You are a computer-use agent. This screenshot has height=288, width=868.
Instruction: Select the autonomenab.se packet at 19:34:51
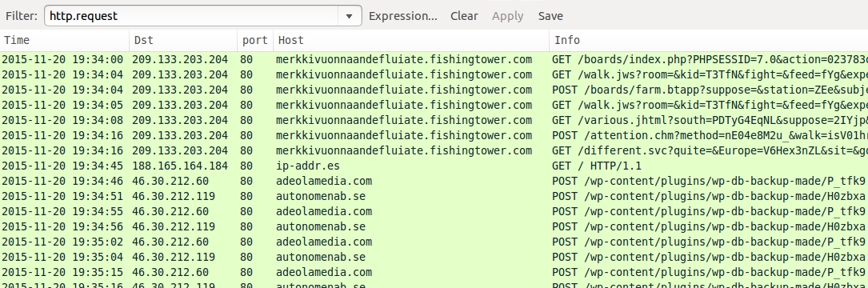pos(434,196)
